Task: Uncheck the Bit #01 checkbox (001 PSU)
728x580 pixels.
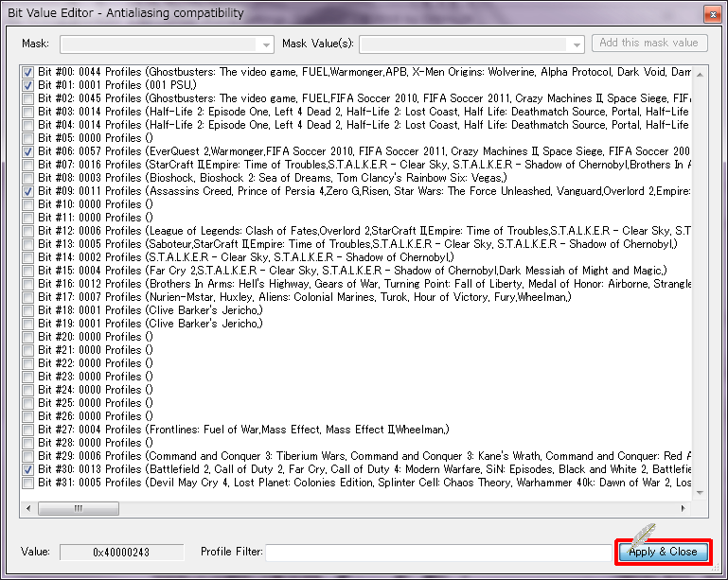Action: tap(27, 85)
